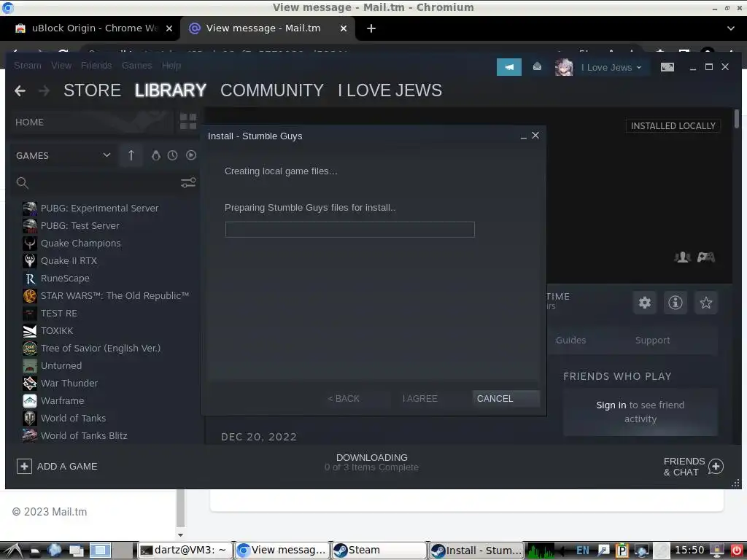This screenshot has width=747, height=560.
Task: Open the I LOVE JEWS profile section
Action: [x=390, y=90]
